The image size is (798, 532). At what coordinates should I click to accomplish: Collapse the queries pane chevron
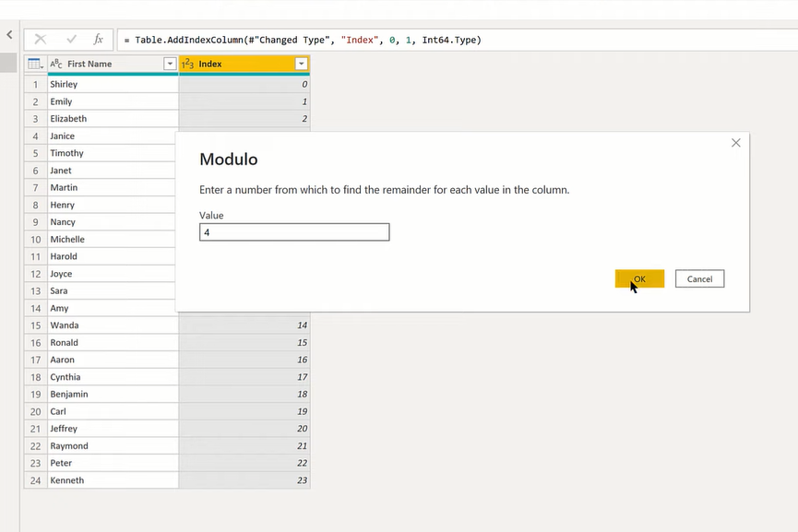tap(9, 35)
